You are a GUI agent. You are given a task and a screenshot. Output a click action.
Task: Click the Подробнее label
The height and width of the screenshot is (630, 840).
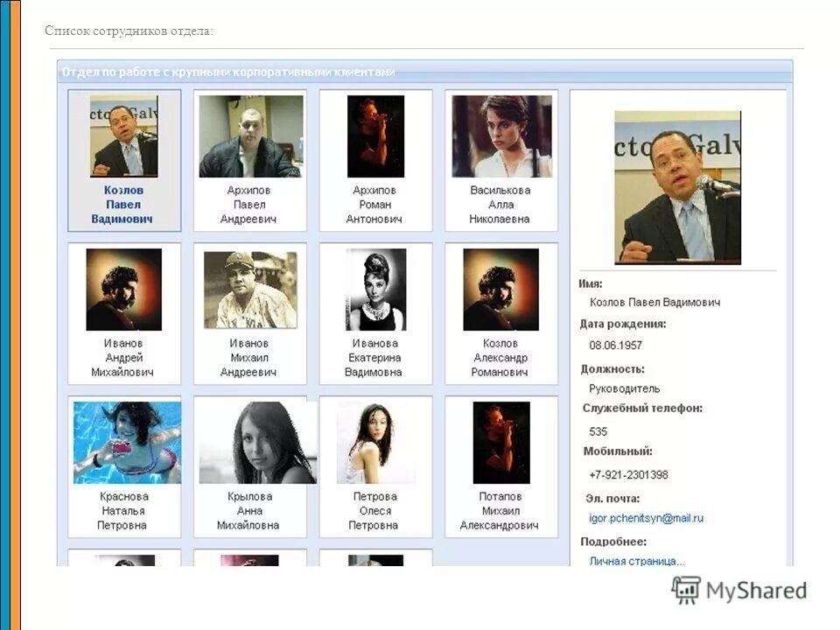pyautogui.click(x=614, y=542)
